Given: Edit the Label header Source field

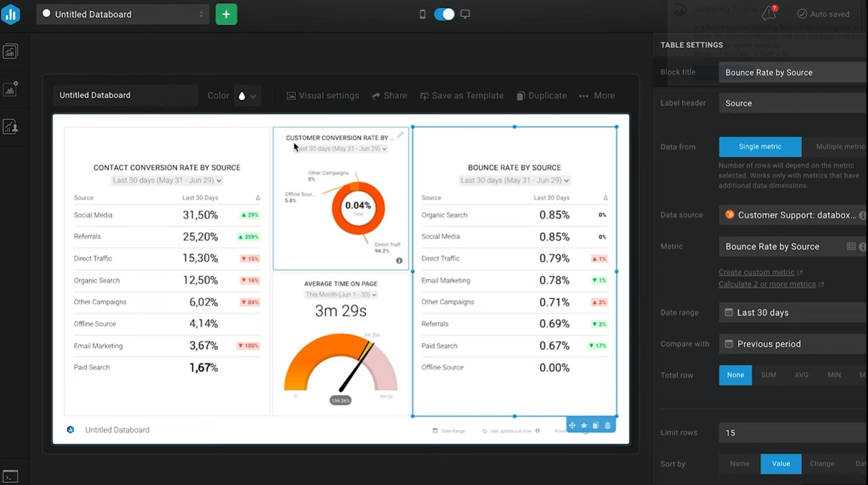Looking at the screenshot, I should point(793,103).
